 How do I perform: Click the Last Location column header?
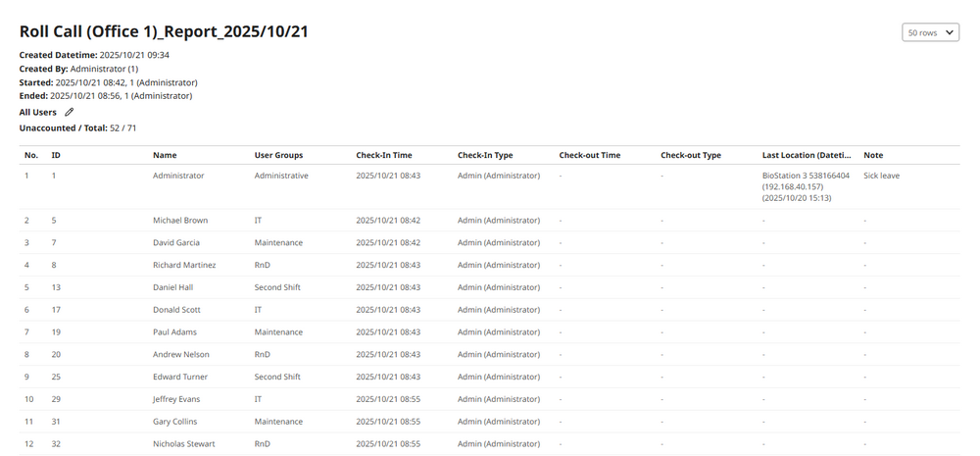(x=807, y=155)
